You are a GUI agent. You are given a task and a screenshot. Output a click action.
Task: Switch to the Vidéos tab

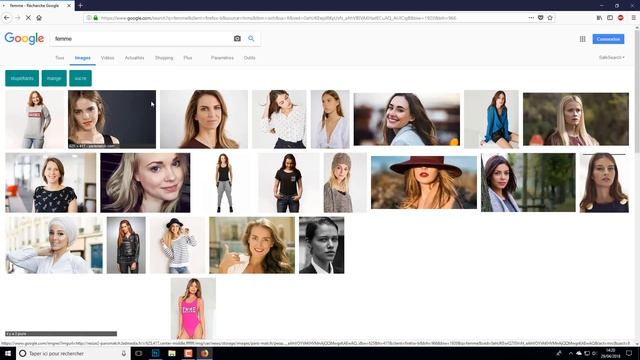[x=108, y=58]
